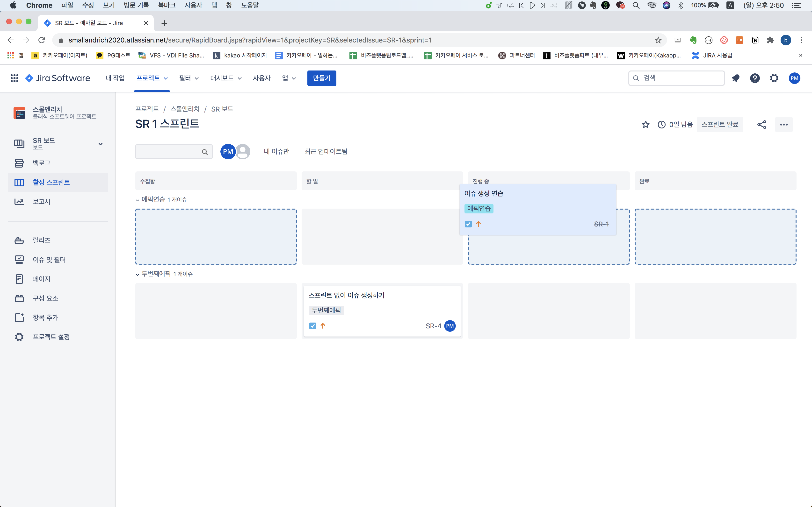Collapse the 두번째에픽 swimlane
Image resolution: width=812 pixels, height=507 pixels.
[x=138, y=274]
